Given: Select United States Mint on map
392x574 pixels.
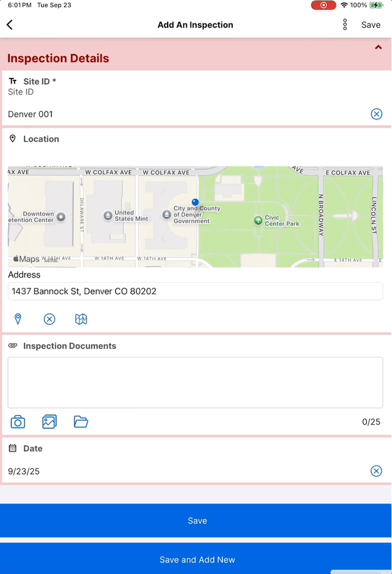Looking at the screenshot, I should click(108, 215).
